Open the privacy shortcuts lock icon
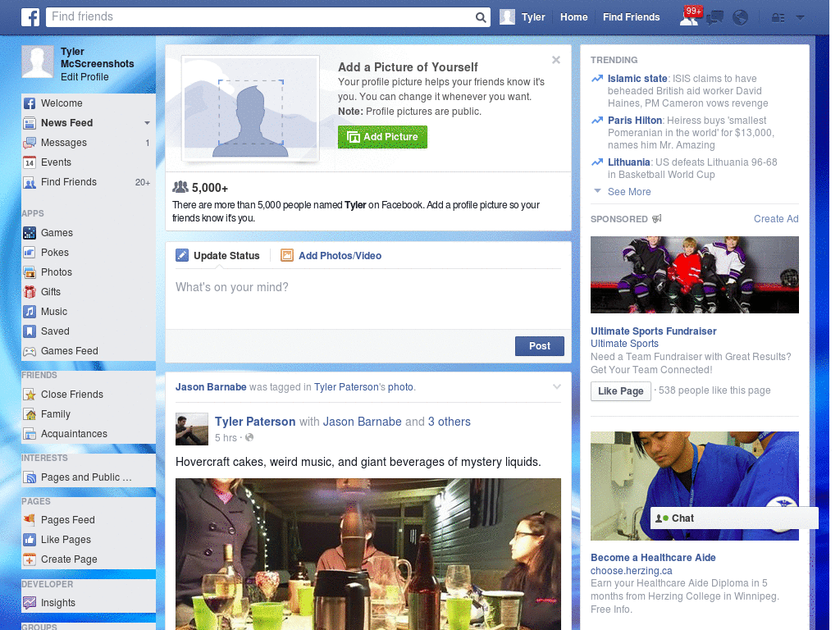Viewport: 840px width, 630px height. (x=778, y=18)
